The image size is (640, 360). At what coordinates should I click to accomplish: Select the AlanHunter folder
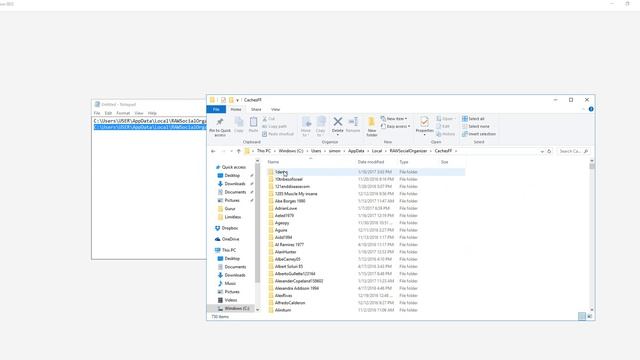(x=285, y=252)
